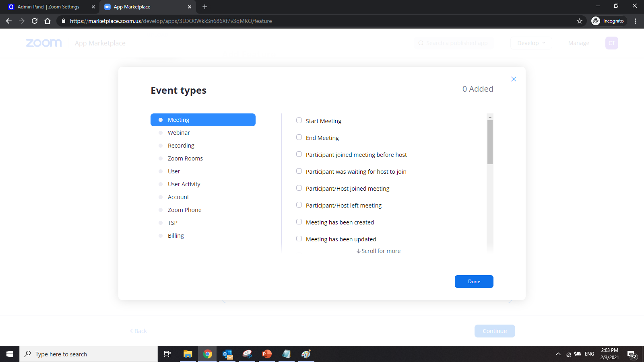Click the notifications icon showing 32

tap(632, 354)
